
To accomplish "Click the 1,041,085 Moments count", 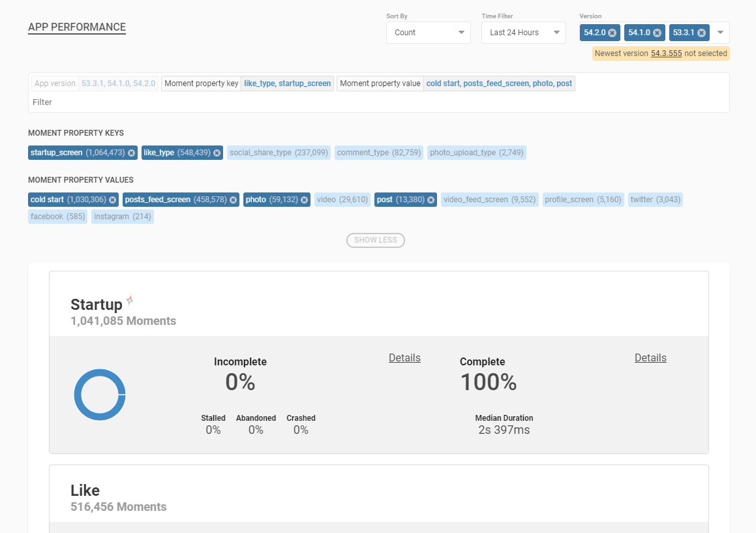I will click(123, 321).
